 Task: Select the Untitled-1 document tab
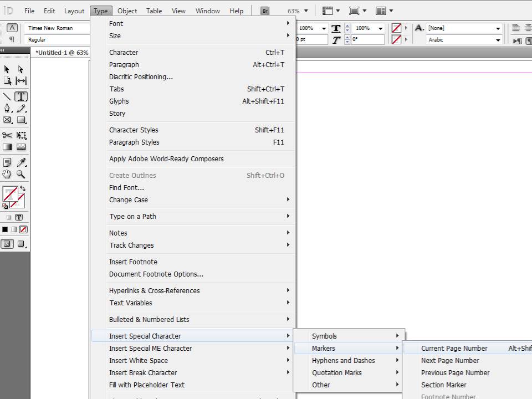tap(62, 53)
